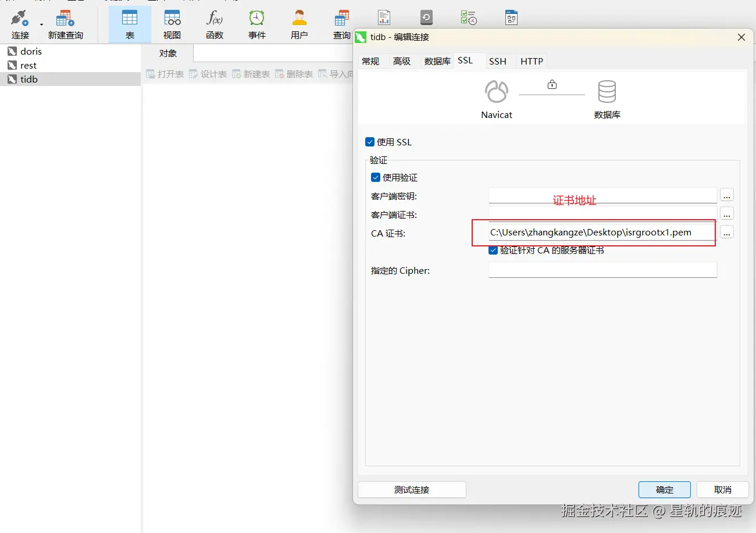Open the 连接 connection toolbar icon
Viewport: 756px width, 533px height.
tap(20, 24)
